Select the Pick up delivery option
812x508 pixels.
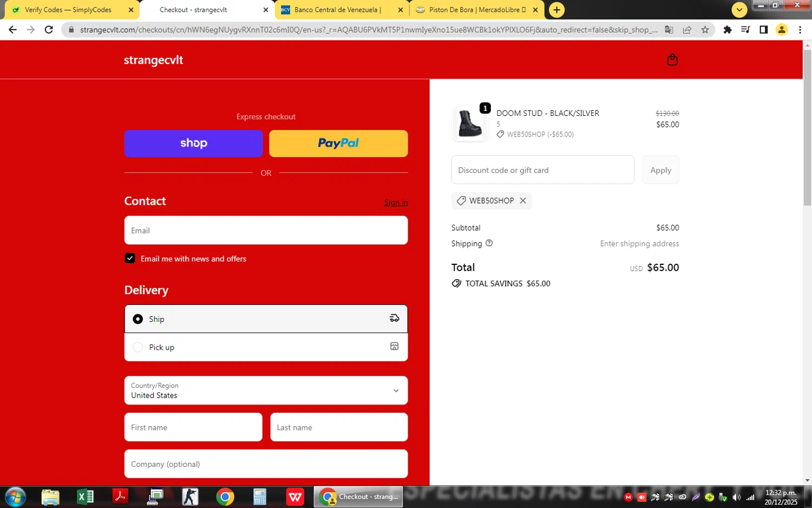(266, 347)
